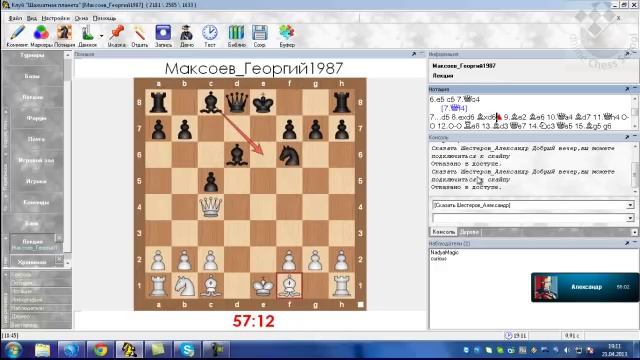Minimize the Notation panel

(635, 89)
